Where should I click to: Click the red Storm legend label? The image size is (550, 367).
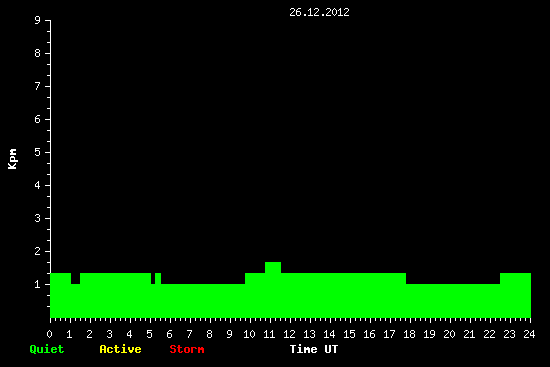point(187,349)
